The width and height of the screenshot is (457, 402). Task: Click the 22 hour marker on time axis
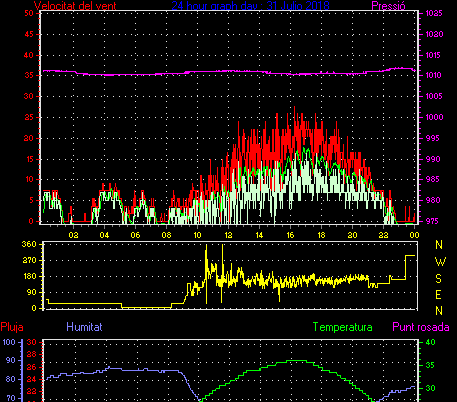[383, 235]
